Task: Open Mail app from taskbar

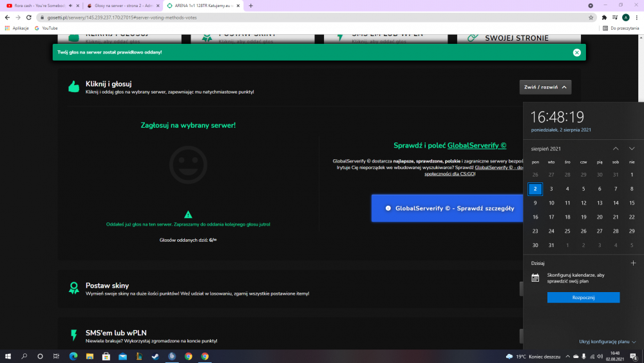Action: tap(122, 357)
